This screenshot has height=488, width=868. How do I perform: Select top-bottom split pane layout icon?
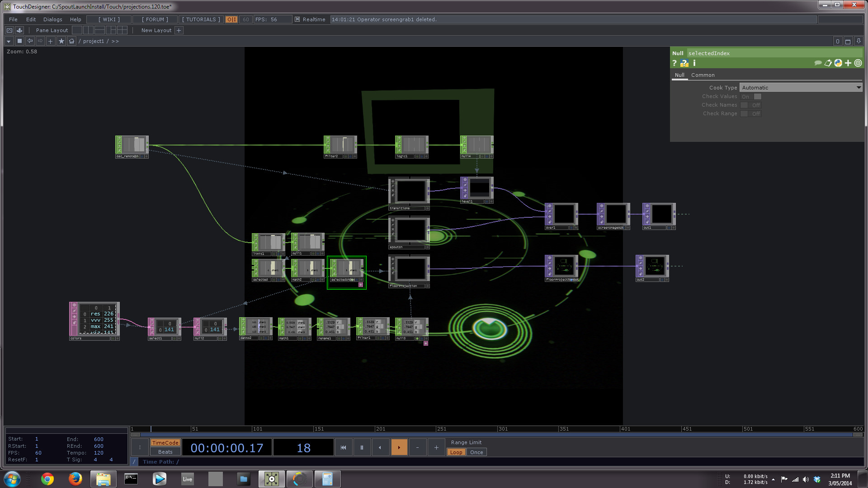[x=99, y=30]
